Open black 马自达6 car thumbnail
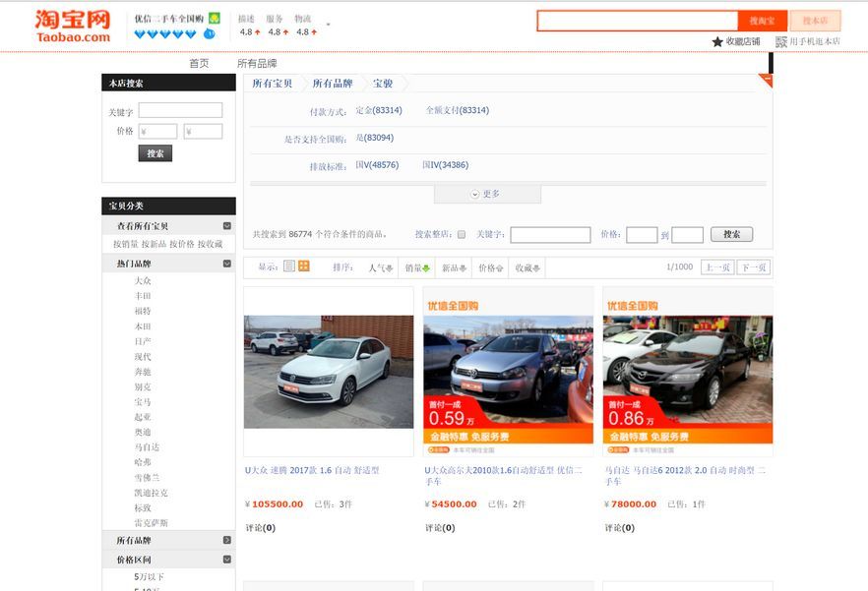Image resolution: width=868 pixels, height=591 pixels. pos(688,372)
